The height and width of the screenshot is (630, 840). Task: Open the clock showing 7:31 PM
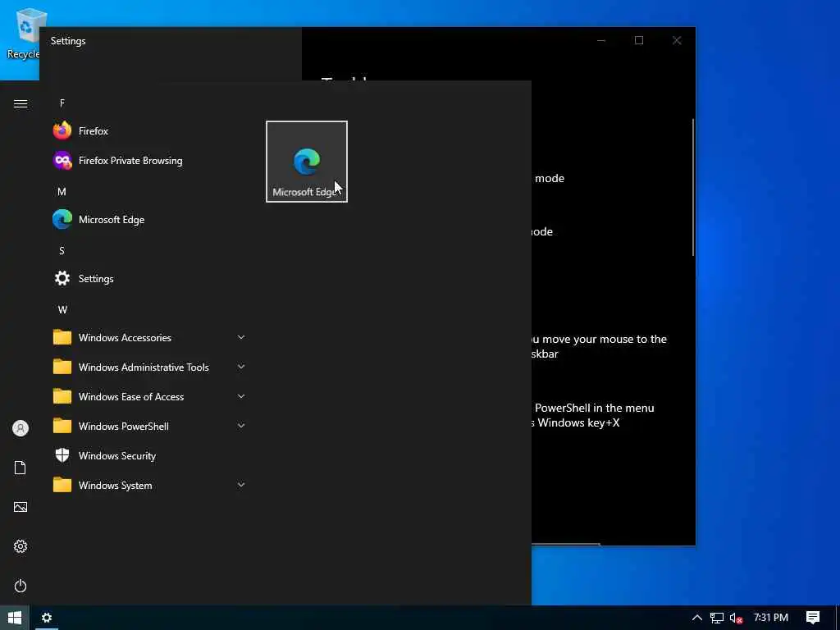[x=771, y=618]
